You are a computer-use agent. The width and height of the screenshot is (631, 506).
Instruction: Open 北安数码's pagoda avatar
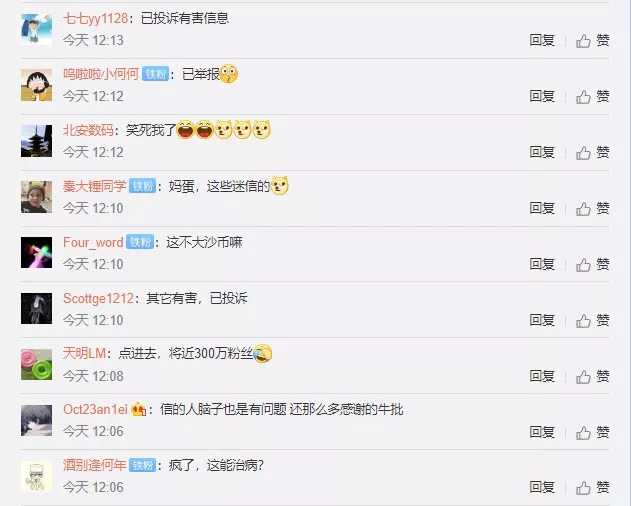pyautogui.click(x=37, y=141)
